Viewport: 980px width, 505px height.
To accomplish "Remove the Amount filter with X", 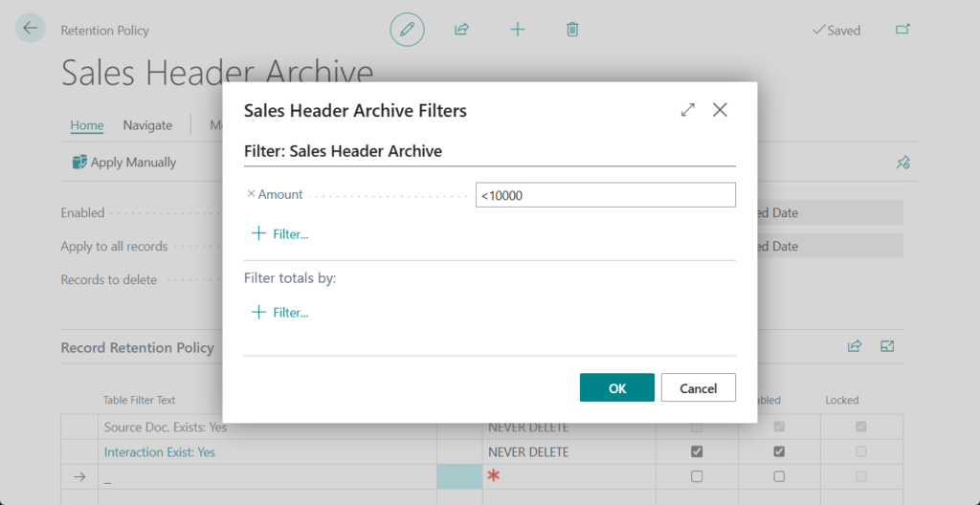I will 251,194.
